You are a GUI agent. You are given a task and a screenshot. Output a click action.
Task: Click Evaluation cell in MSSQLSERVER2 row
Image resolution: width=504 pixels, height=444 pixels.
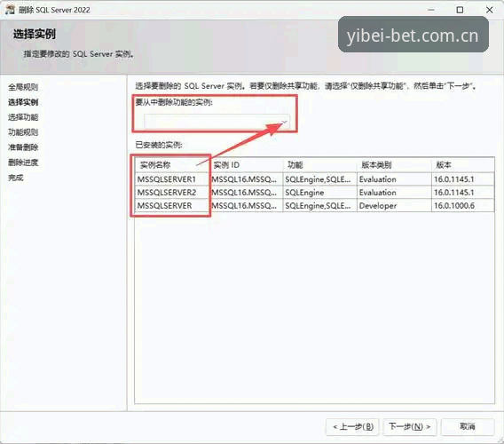pos(394,193)
